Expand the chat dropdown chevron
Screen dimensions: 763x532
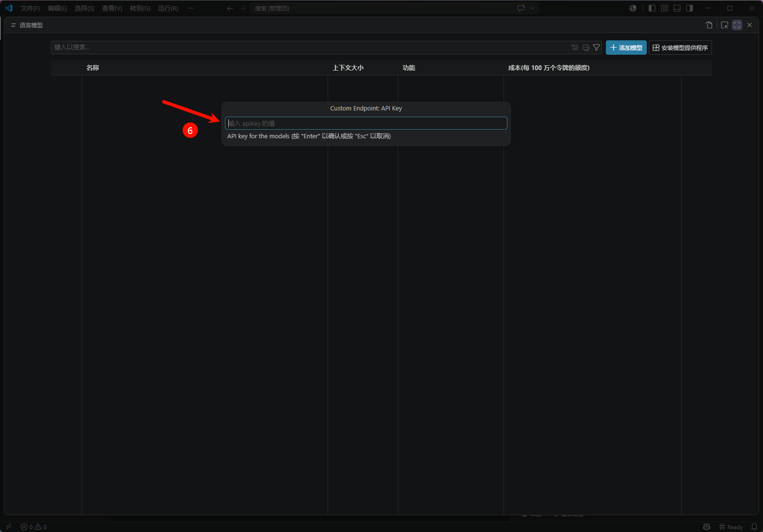[x=532, y=8]
